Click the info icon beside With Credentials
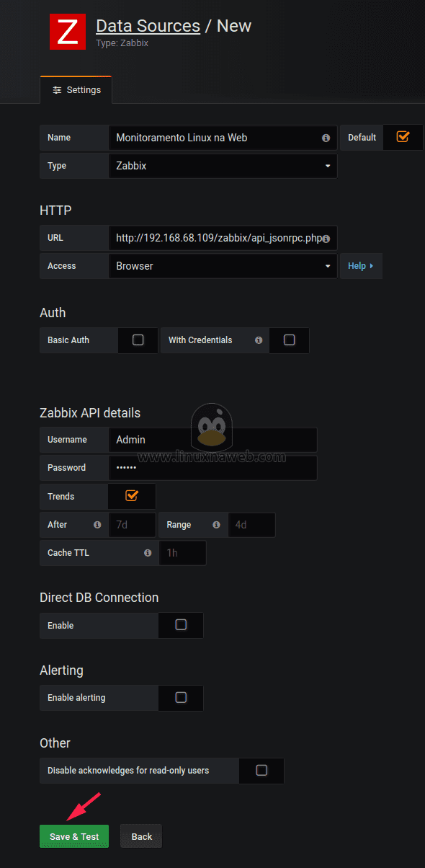 click(259, 340)
